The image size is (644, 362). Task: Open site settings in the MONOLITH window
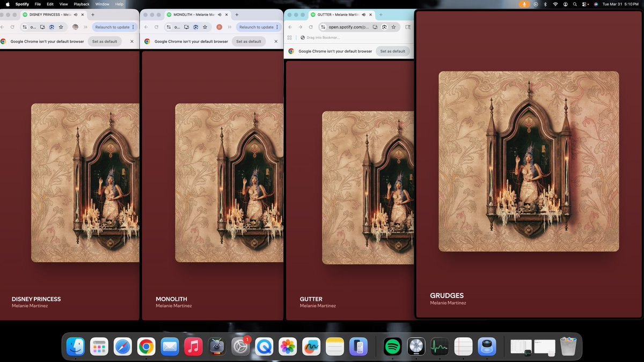(x=169, y=27)
